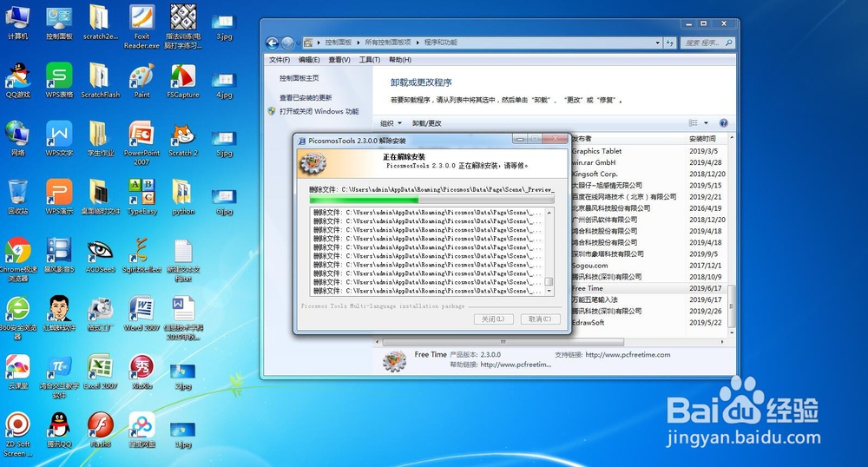Viewport: 868px width, 467px height.
Task: Open the 工具(T) menu
Action: coord(369,60)
